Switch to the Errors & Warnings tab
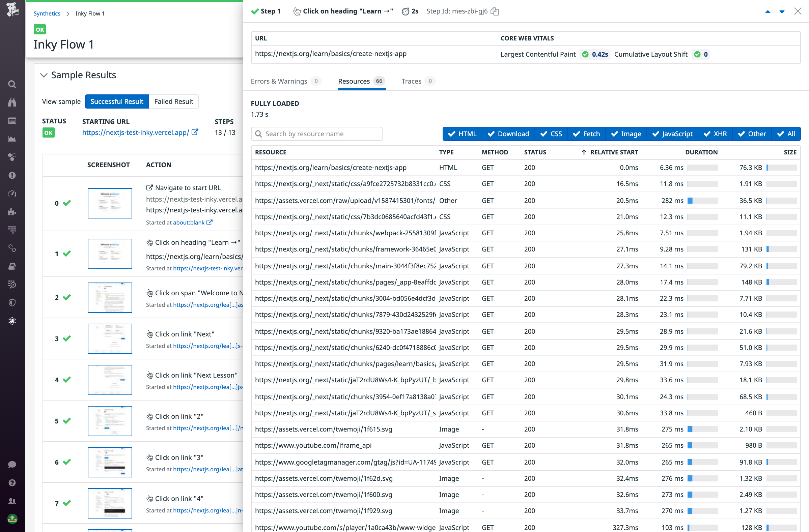This screenshot has height=532, width=809. [x=279, y=81]
